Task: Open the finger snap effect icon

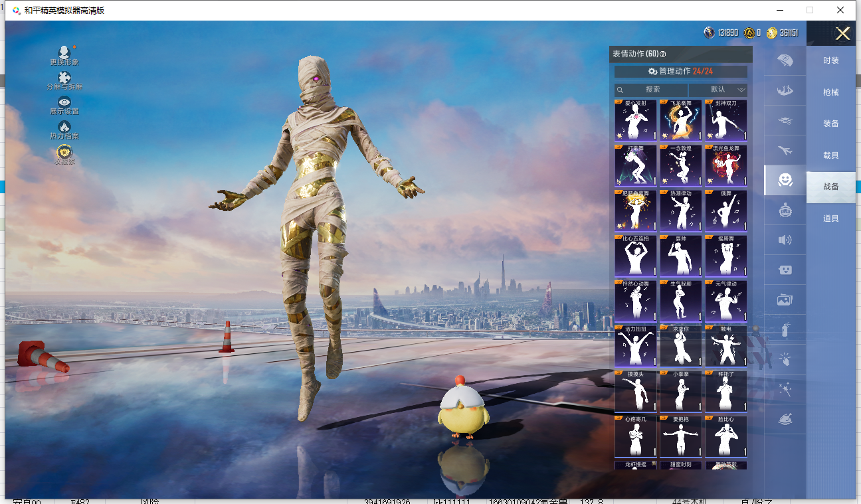Action: pos(785,359)
